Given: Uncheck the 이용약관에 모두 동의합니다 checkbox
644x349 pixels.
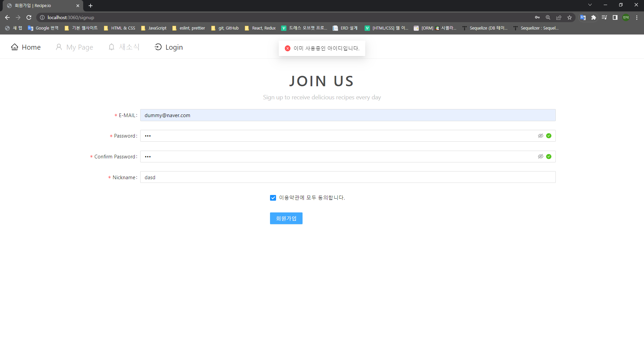Looking at the screenshot, I should [273, 198].
